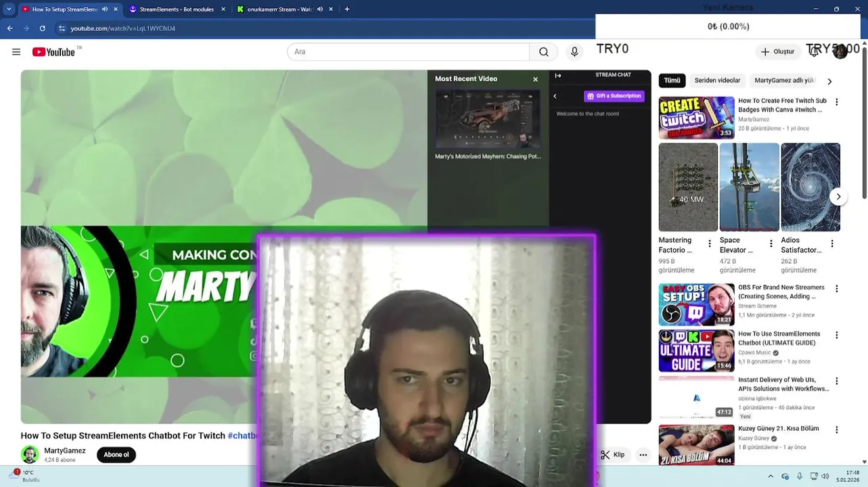
Task: Open options for OBS Brand New Streamers
Action: coord(837,289)
